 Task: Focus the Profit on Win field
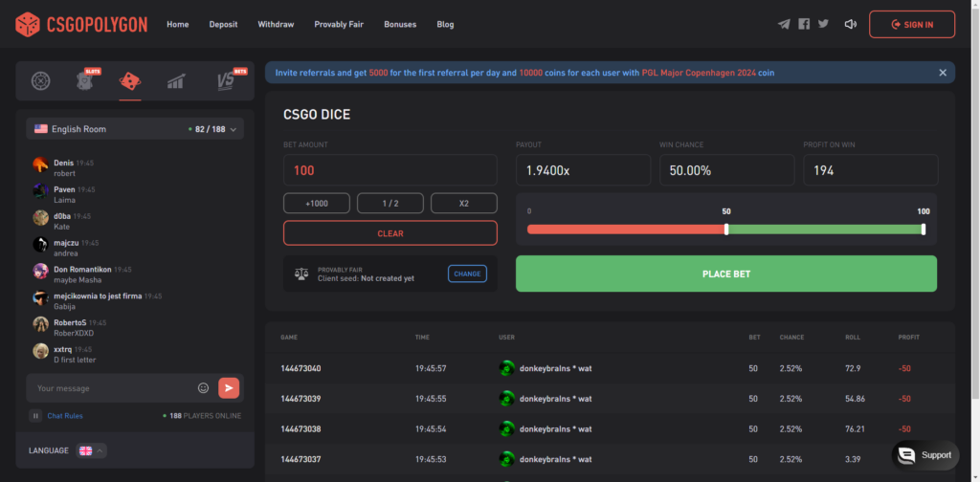871,170
